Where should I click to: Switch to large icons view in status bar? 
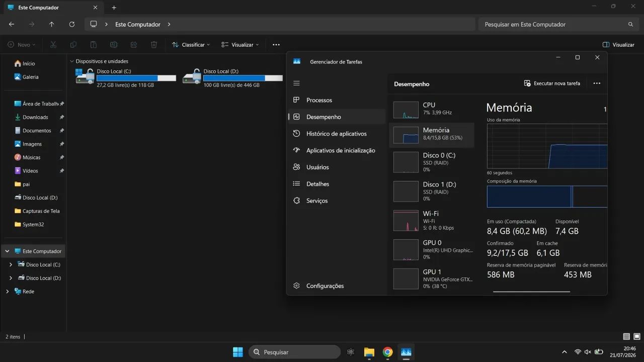click(637, 337)
